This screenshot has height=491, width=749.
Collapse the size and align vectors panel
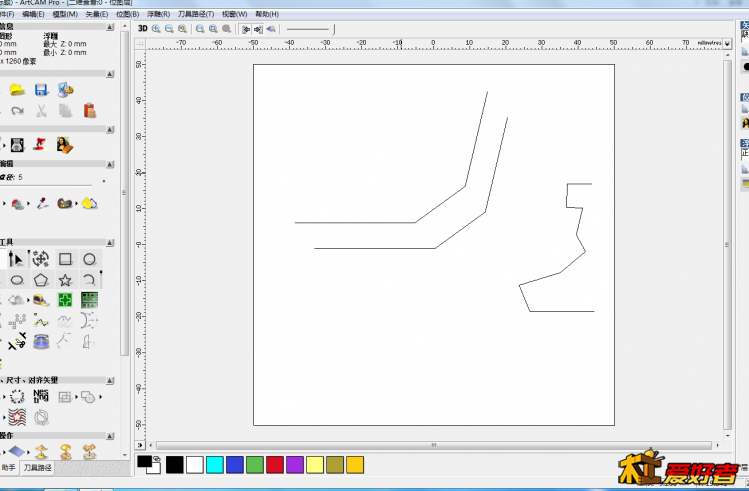click(110, 381)
